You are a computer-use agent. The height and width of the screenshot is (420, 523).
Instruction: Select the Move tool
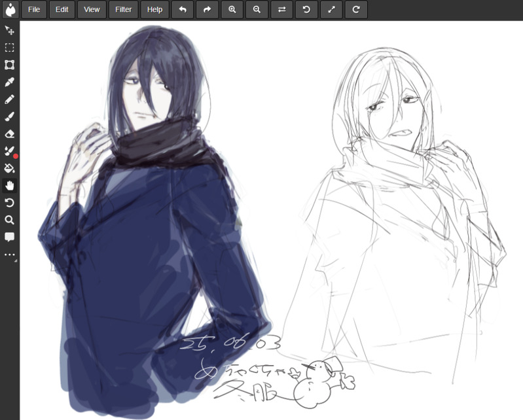(9, 30)
